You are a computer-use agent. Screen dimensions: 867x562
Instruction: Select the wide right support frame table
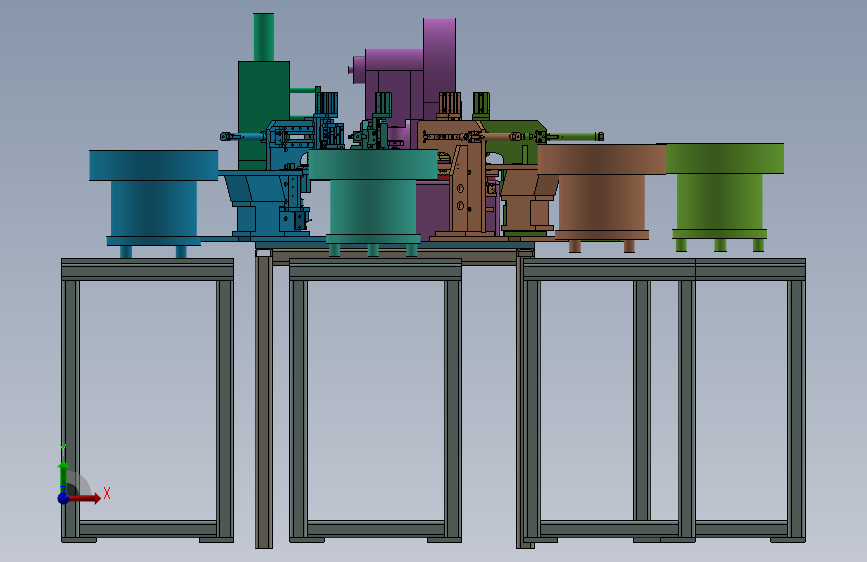pyautogui.click(x=664, y=400)
